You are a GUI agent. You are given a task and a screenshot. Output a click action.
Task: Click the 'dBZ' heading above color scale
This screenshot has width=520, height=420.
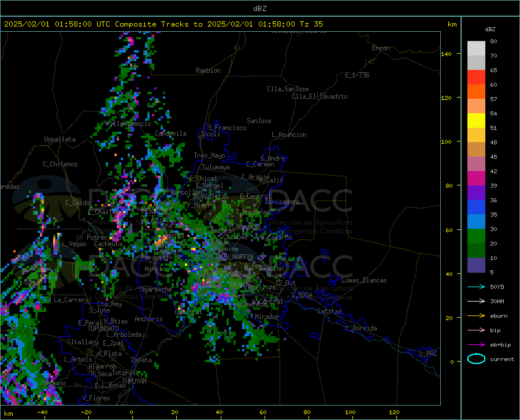[x=490, y=29]
